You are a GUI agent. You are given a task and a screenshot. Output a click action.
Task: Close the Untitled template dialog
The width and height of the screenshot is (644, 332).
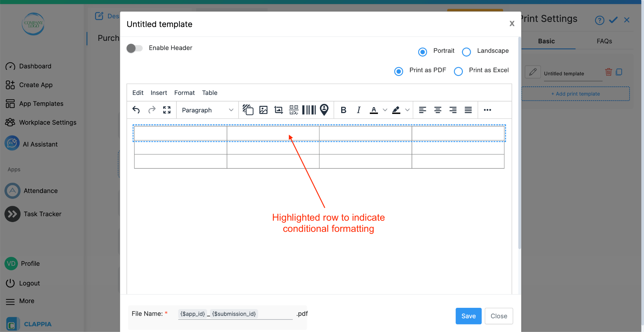(x=512, y=24)
